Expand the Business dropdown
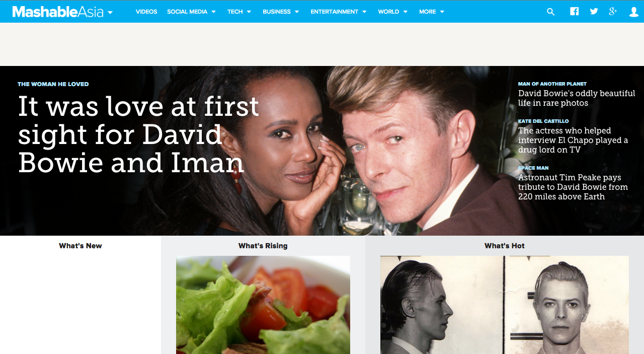 tap(281, 12)
